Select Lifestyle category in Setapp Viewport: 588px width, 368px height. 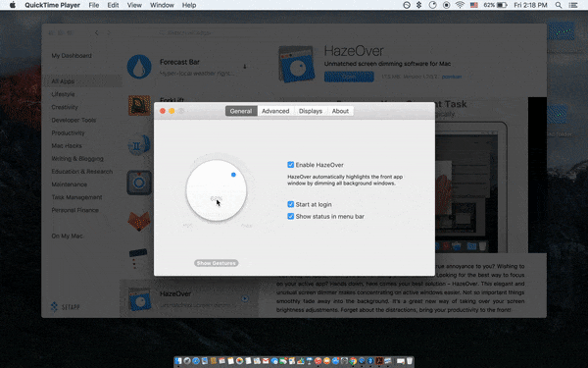63,94
